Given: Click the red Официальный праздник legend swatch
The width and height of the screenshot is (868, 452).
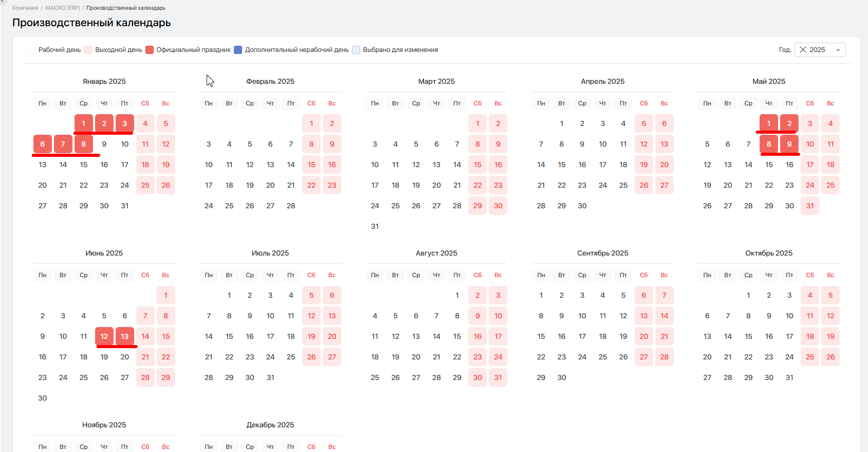Looking at the screenshot, I should click(x=150, y=50).
